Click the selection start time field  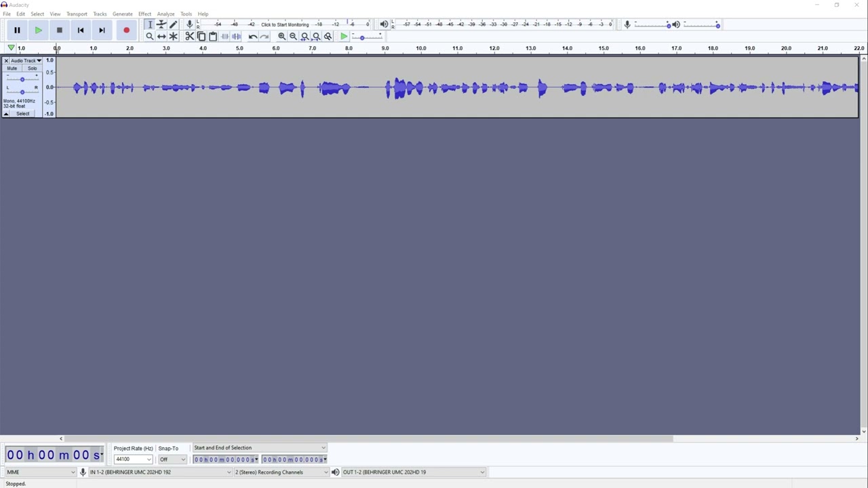(226, 460)
